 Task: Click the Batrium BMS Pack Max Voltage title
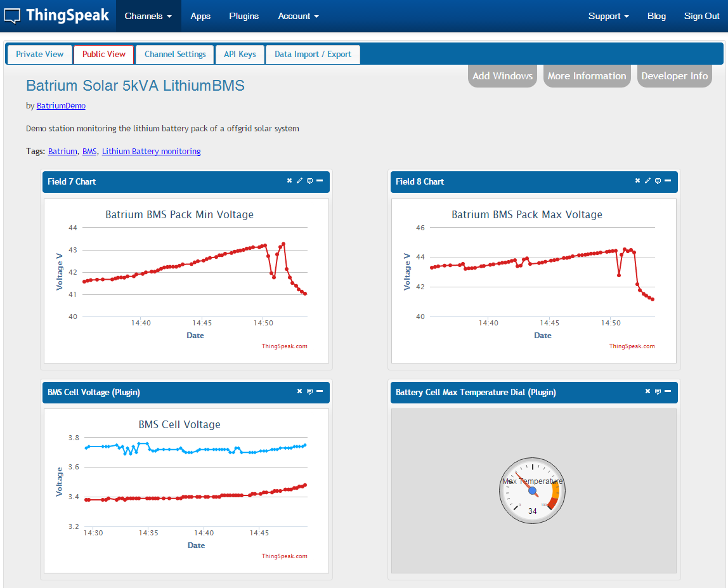[x=527, y=214]
